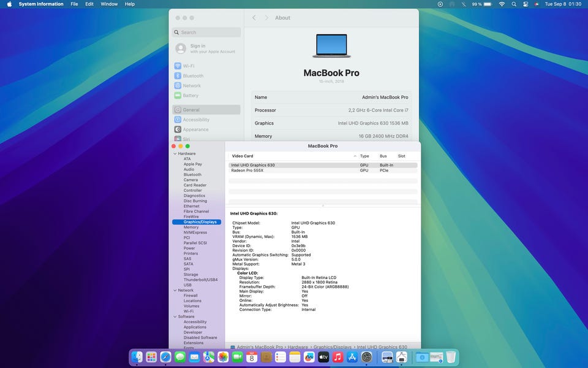Image resolution: width=588 pixels, height=368 pixels.
Task: Open Accessibility pane in System Settings sidebar
Action: 206,120
